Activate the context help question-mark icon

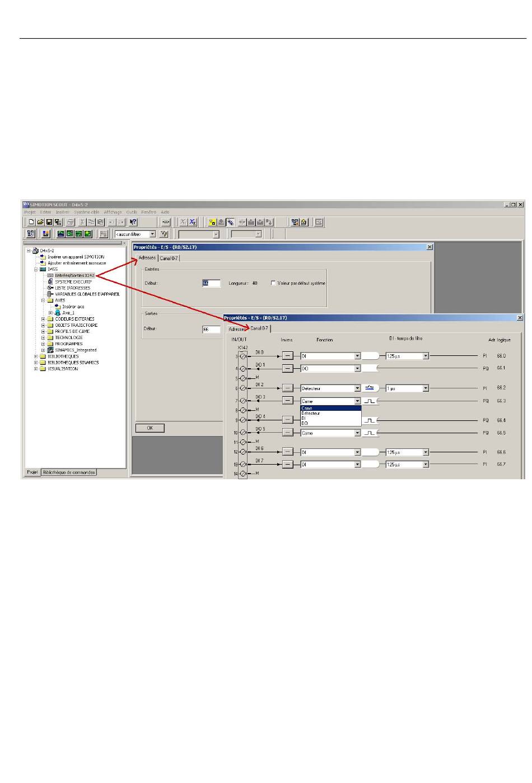[133, 223]
